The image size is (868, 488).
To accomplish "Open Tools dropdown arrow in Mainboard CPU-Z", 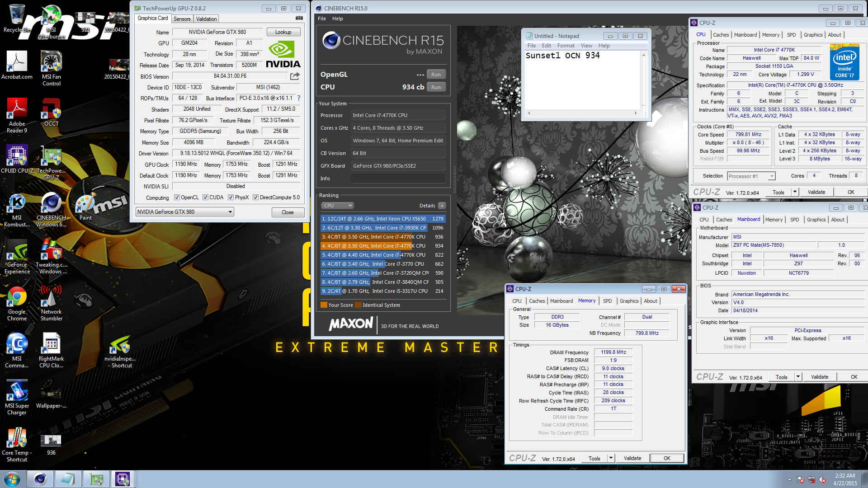I will coord(798,377).
